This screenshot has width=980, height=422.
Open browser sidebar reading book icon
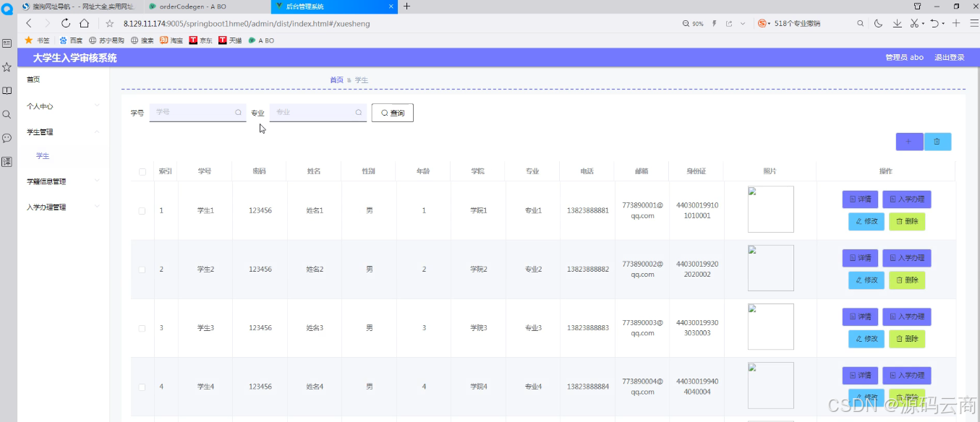(7, 90)
